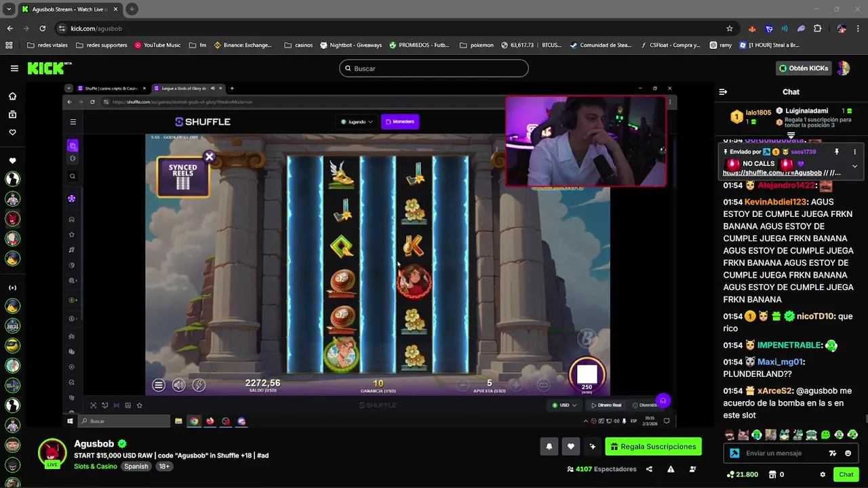This screenshot has height=488, width=868.
Task: Click the Obtén KICKs button
Action: coord(803,68)
